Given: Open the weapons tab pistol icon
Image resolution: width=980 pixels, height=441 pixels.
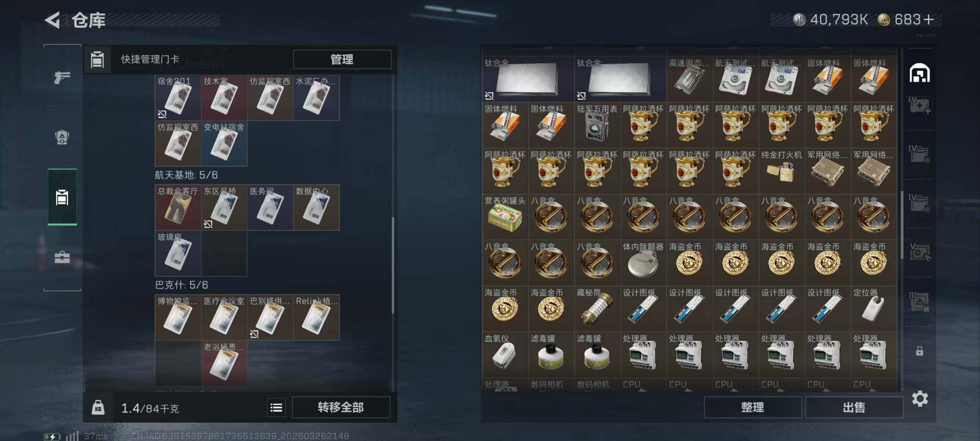Looking at the screenshot, I should click(x=62, y=77).
